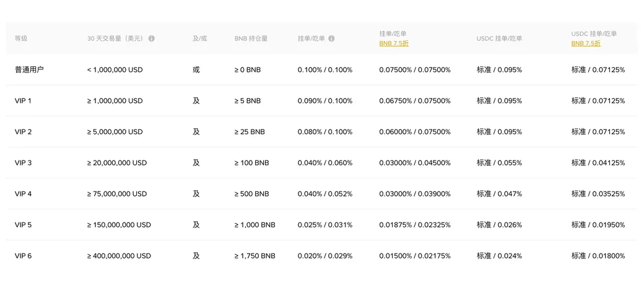The height and width of the screenshot is (282, 644).
Task: Click the 或 cell in 普通用户 row
Action: tap(196, 70)
